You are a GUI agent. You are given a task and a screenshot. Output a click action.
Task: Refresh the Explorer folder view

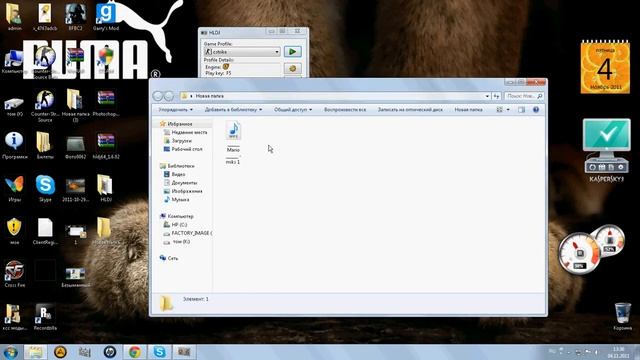496,96
